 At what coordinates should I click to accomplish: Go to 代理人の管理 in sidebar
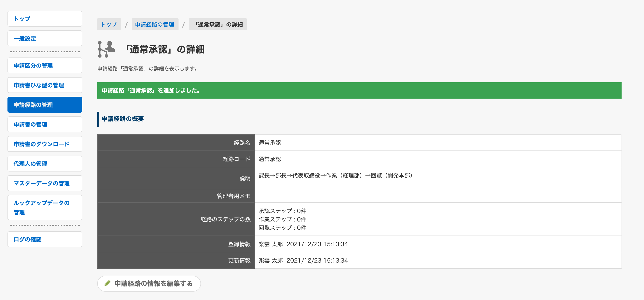click(x=45, y=164)
